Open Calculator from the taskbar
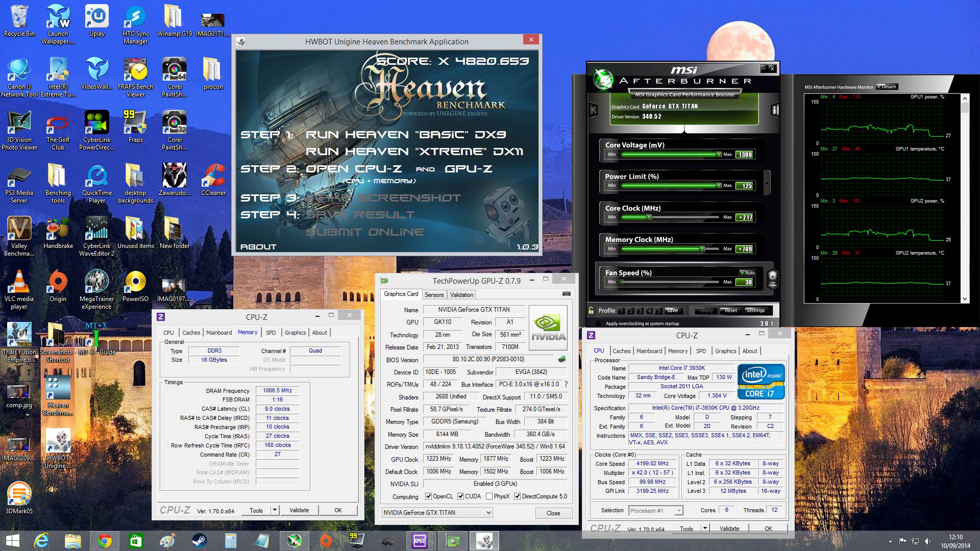The width and height of the screenshot is (980, 551). point(231,540)
